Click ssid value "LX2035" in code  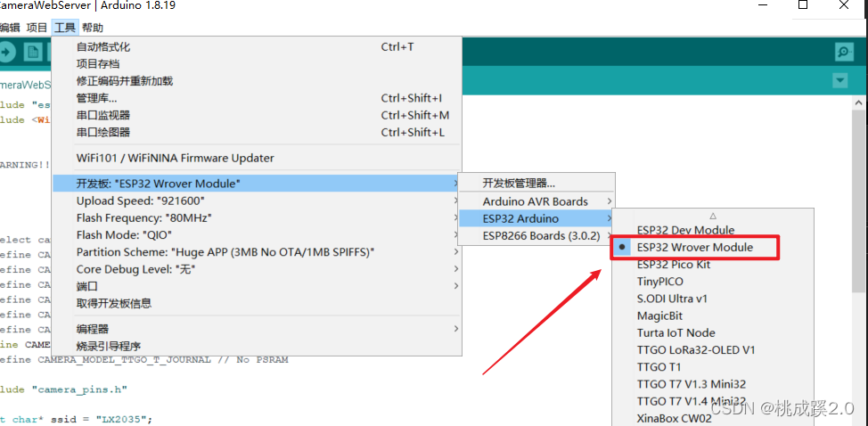[x=123, y=420]
